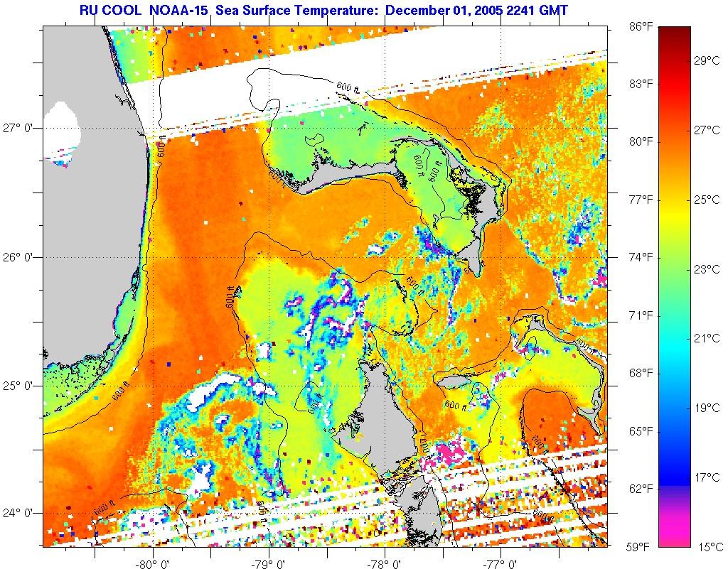Click the rainbow temperature color scale bar
Screen dimensions: 728x569
(675, 286)
